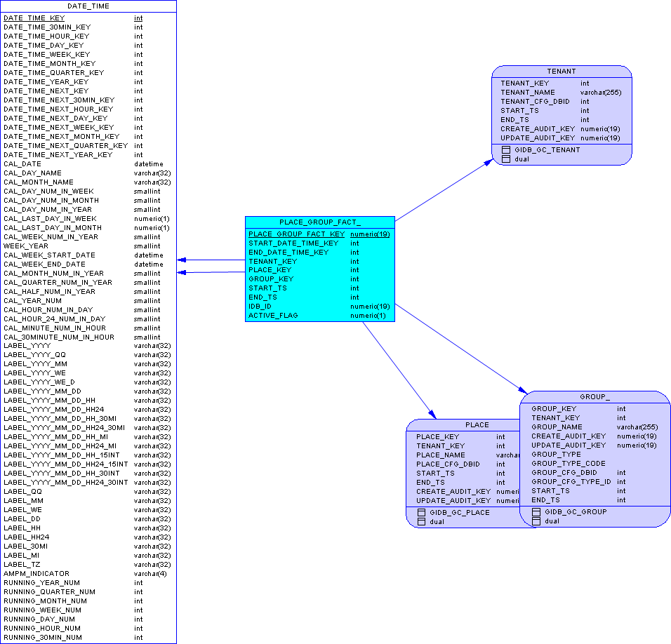Click GROUP_CFG_TYPE_ID in GROUP_ entity

click(571, 482)
